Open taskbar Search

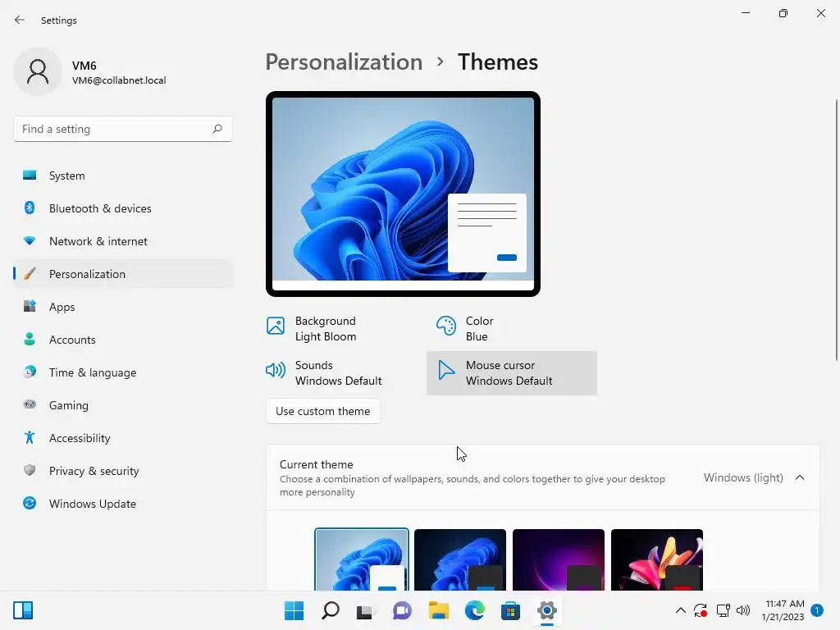[x=331, y=610]
